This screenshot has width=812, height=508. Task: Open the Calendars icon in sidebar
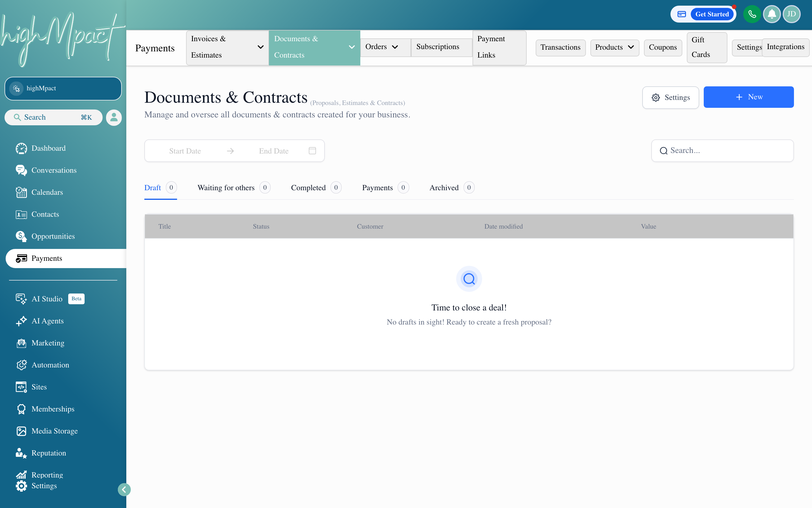click(x=21, y=192)
